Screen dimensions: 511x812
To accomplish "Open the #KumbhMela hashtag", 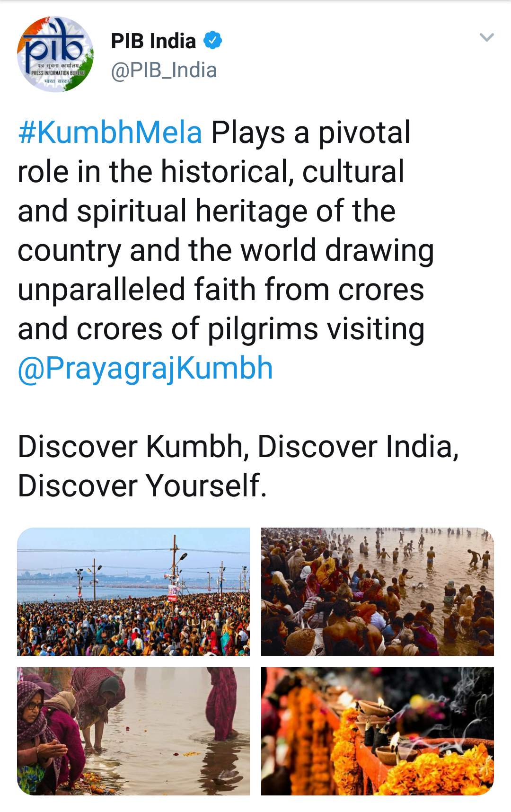I will [110, 132].
